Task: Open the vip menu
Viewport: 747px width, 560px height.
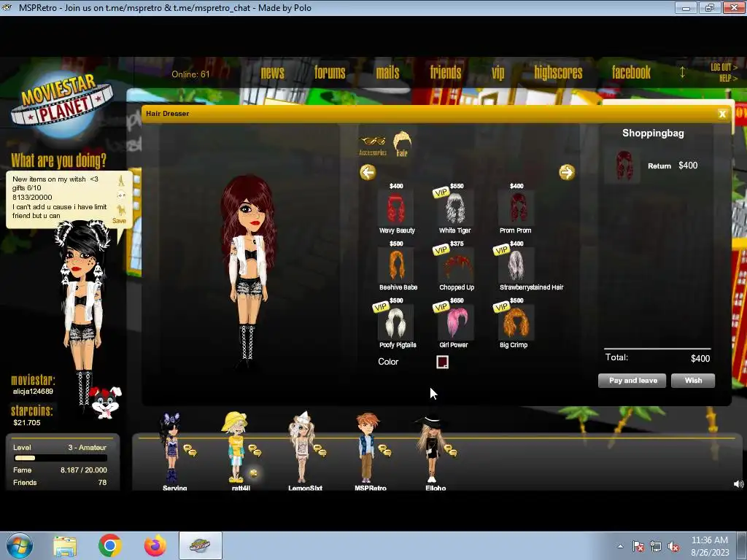Action: (x=498, y=73)
